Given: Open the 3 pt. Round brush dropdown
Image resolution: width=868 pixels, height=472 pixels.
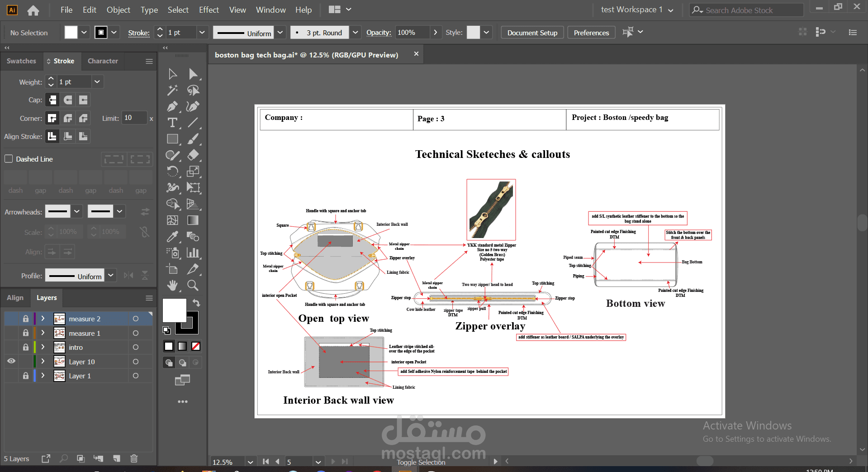Looking at the screenshot, I should point(356,33).
